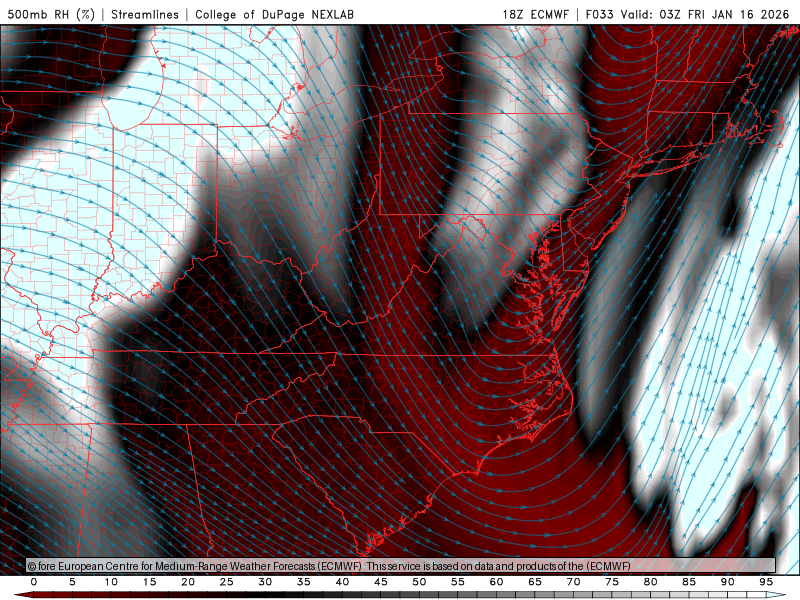This screenshot has width=800, height=600.
Task: Click the colorbar label '20'
Action: [x=188, y=582]
